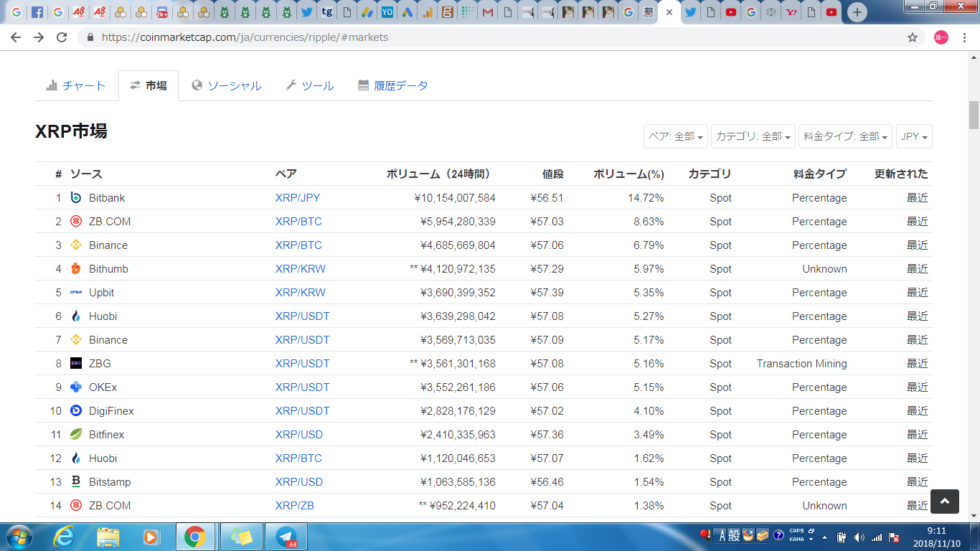This screenshot has width=980, height=551.
Task: Click the scroll-to-top arrow button
Action: tap(945, 501)
